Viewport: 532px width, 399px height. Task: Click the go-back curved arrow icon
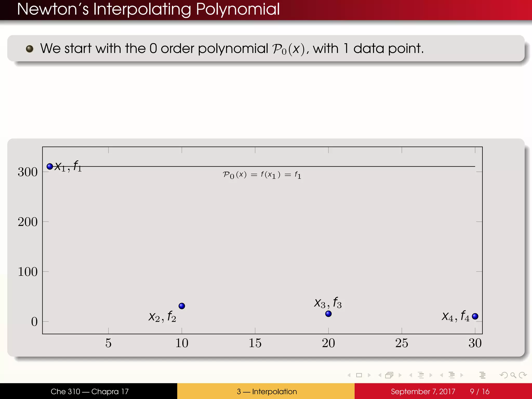pos(504,375)
